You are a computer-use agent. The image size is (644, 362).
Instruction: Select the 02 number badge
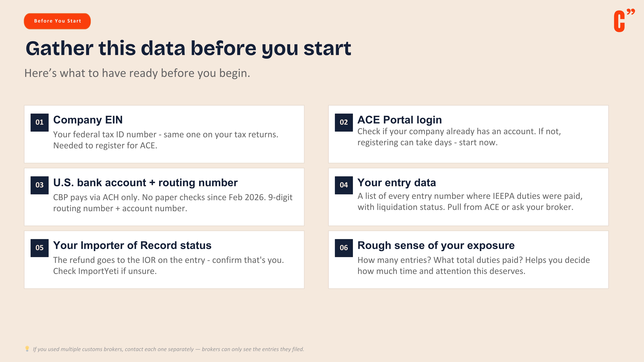344,122
